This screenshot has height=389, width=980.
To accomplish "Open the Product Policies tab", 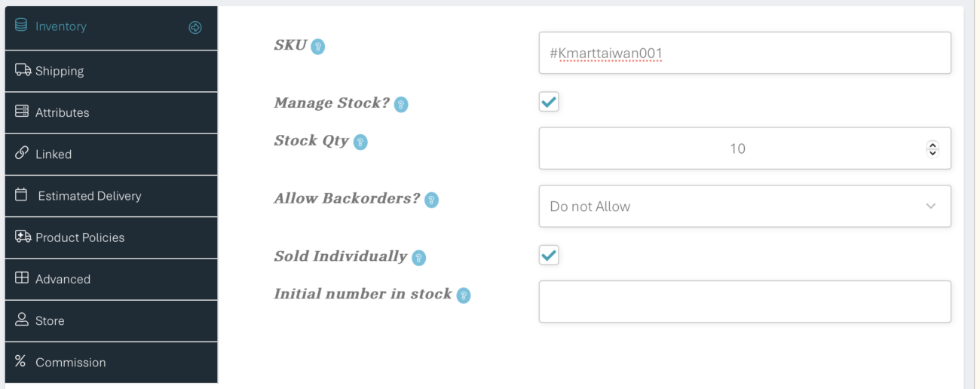I will click(x=111, y=237).
